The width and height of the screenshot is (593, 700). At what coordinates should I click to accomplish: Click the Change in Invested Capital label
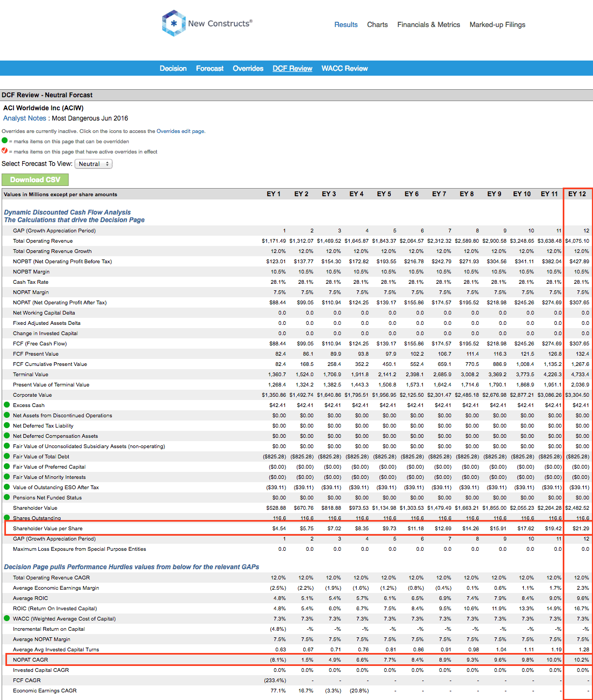coord(45,333)
